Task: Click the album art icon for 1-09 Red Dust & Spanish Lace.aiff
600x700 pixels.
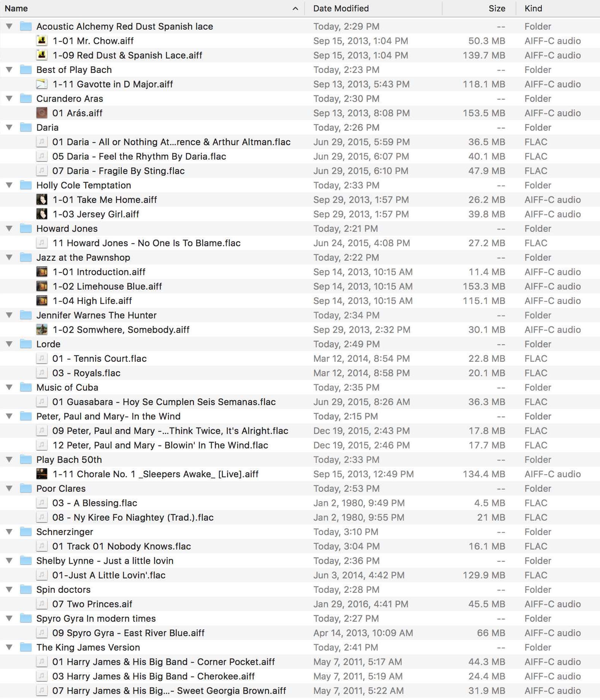Action: coord(42,55)
